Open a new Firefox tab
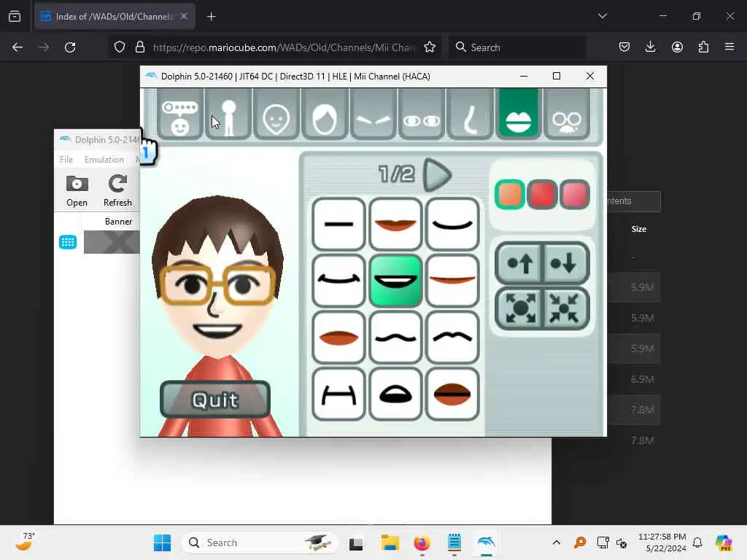The width and height of the screenshot is (747, 560). click(x=211, y=17)
